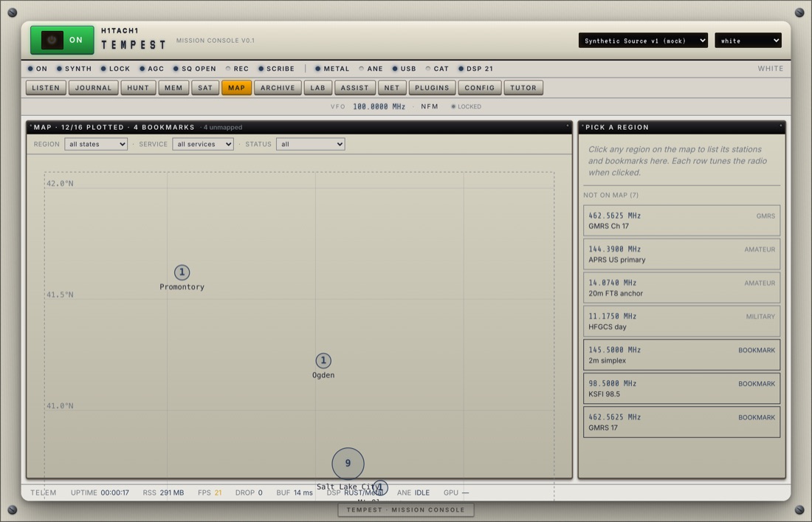Select the GMRS 17 bookmark row
Image resolution: width=812 pixels, height=522 pixels.
tap(681, 422)
